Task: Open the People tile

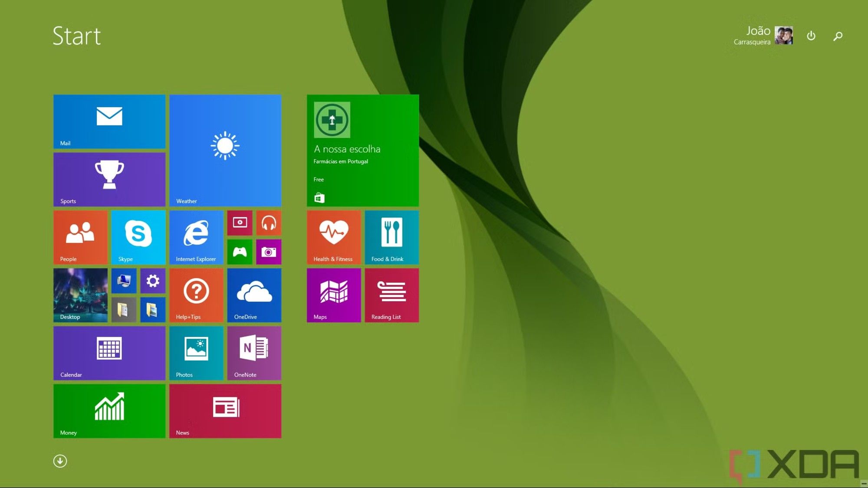Action: (80, 237)
